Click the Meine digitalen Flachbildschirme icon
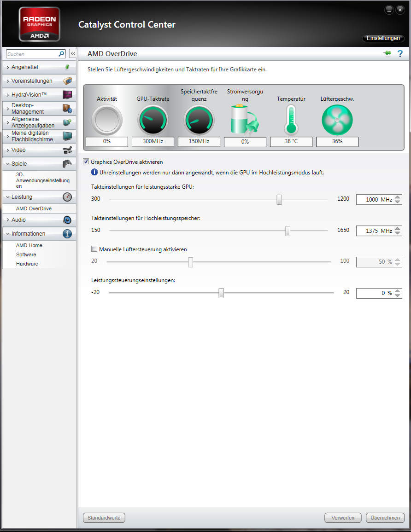Image resolution: width=411 pixels, height=532 pixels. 67,136
